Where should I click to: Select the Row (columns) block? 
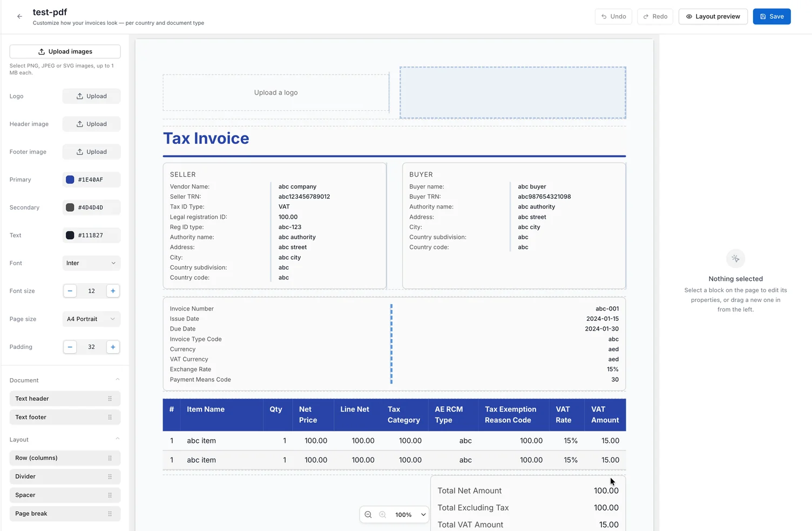coord(65,458)
